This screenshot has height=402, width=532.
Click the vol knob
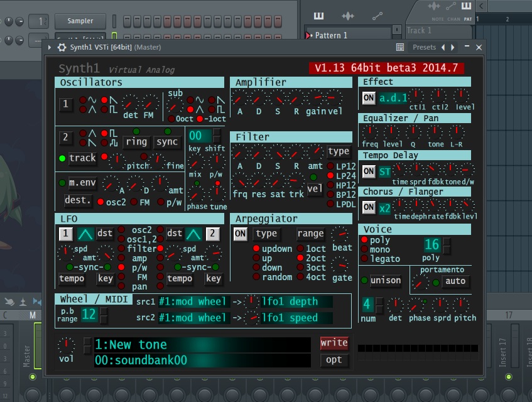pyautogui.click(x=66, y=345)
